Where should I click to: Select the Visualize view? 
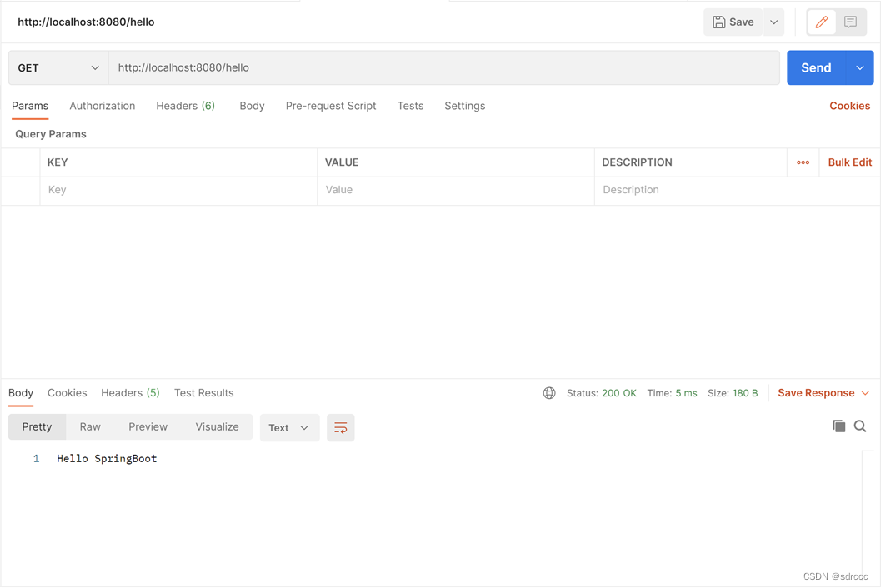click(217, 426)
